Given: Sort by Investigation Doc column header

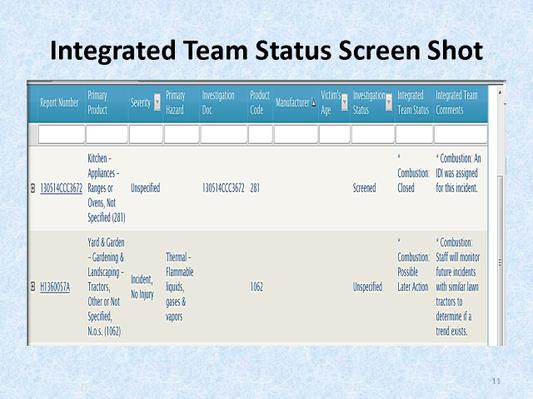Looking at the screenshot, I should point(218,102).
